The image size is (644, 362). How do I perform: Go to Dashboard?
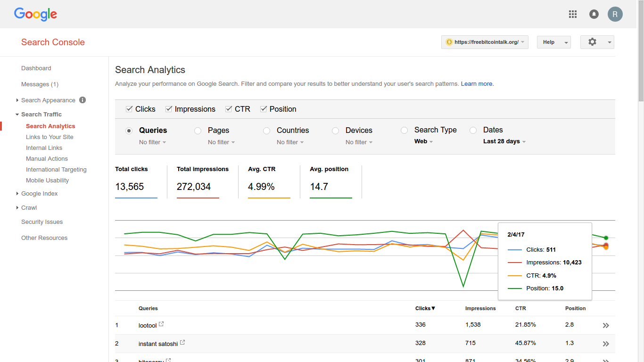click(x=36, y=68)
